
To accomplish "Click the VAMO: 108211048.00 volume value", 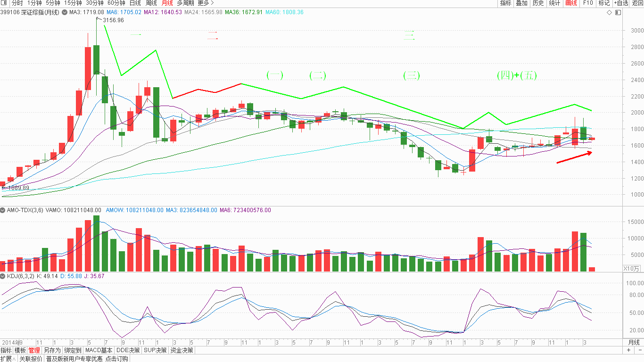I will click(74, 210).
